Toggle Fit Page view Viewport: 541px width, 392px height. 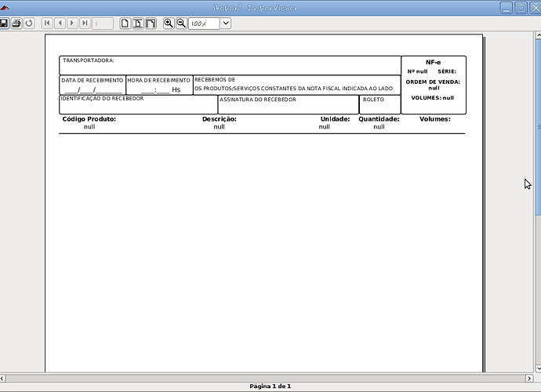pyautogui.click(x=138, y=24)
